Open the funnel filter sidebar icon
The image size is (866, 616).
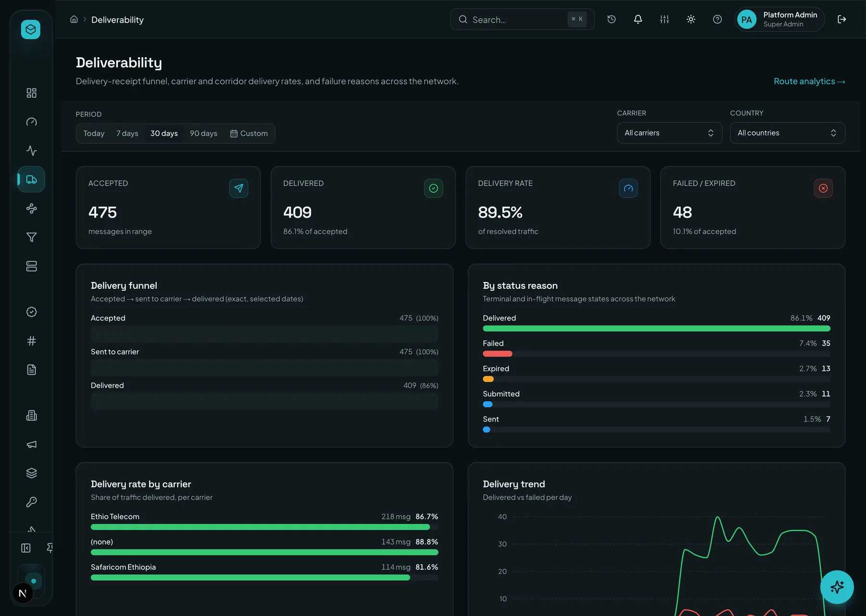pyautogui.click(x=31, y=237)
